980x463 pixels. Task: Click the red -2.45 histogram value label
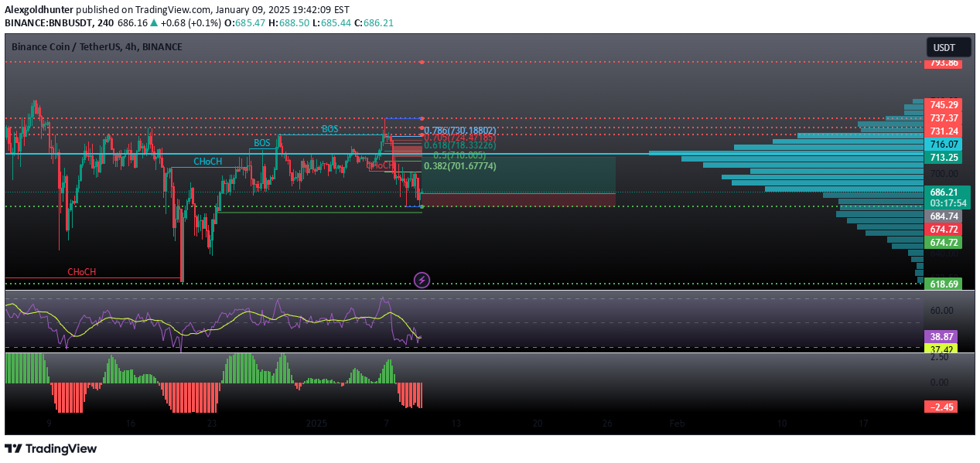point(942,407)
